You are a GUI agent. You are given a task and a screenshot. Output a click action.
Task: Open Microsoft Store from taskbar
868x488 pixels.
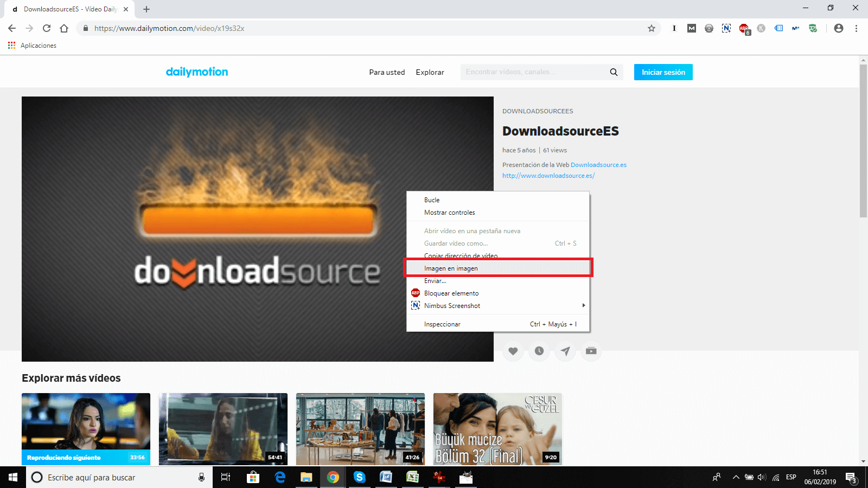coord(253,477)
